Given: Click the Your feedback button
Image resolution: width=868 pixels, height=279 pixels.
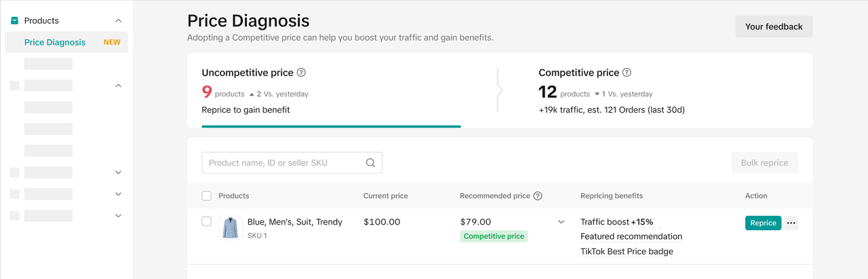Looking at the screenshot, I should pyautogui.click(x=774, y=27).
